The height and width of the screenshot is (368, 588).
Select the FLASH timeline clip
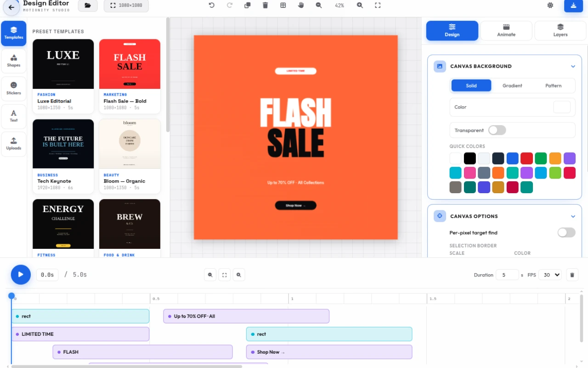pos(142,352)
